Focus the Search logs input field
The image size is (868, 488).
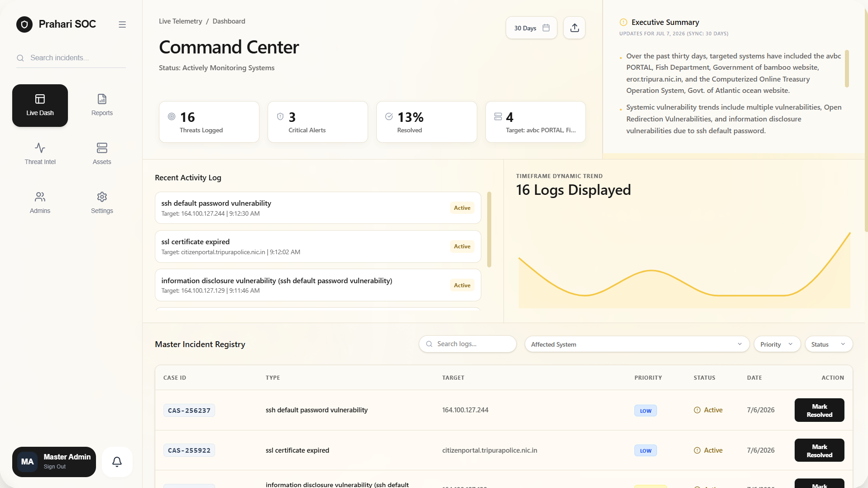[x=467, y=344]
